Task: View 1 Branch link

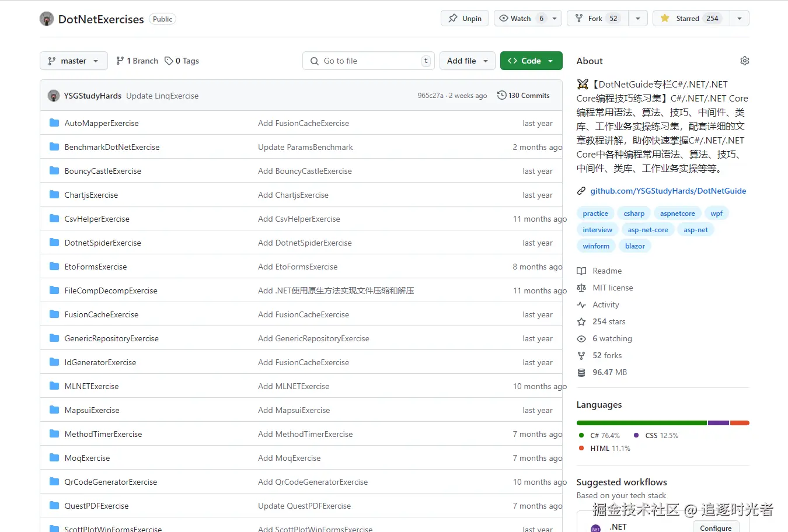Action: pos(137,61)
